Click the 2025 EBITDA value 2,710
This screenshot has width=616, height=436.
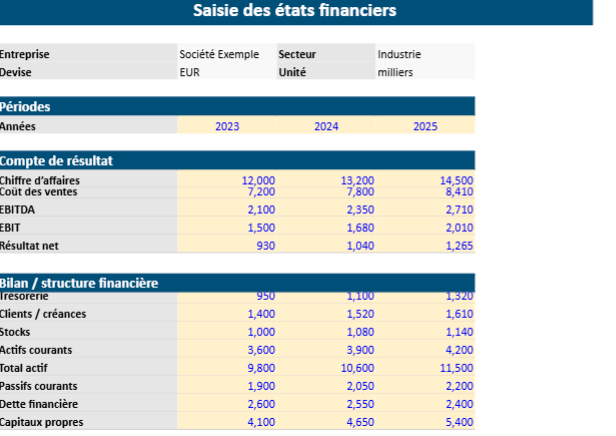[x=456, y=210]
